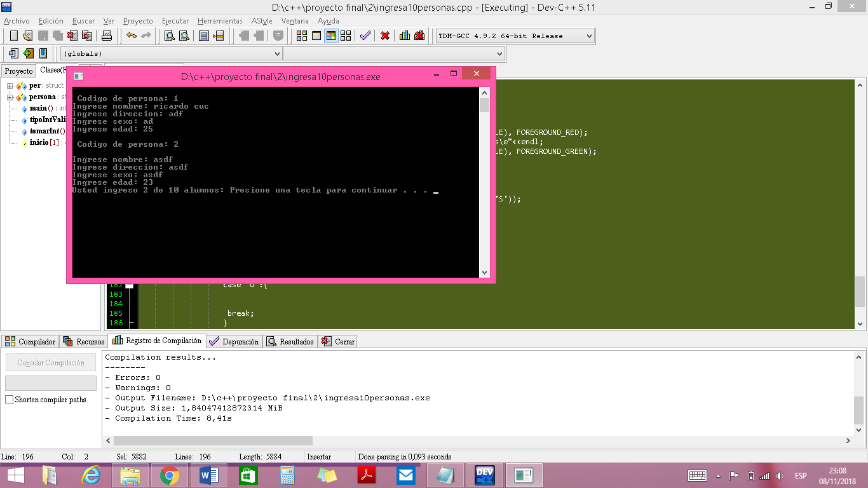The height and width of the screenshot is (488, 868).
Task: Switch to the Proyecto side tab
Action: (18, 71)
